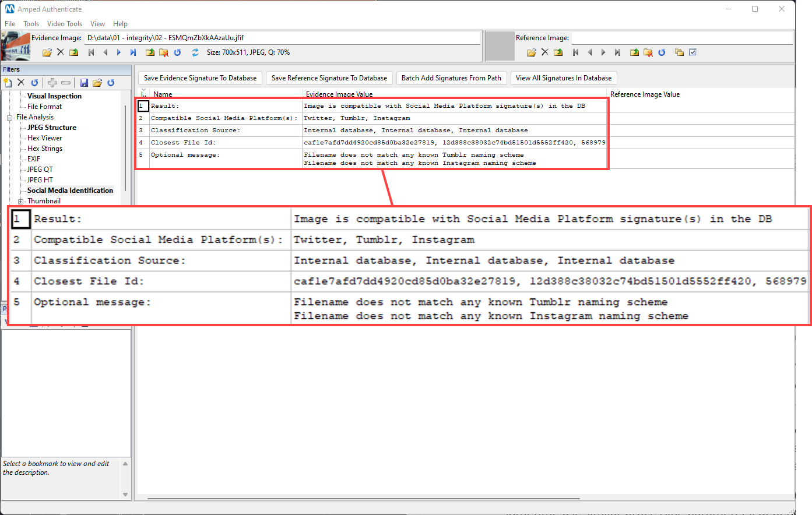
Task: Create a new project using new-document icon
Action: pos(8,82)
